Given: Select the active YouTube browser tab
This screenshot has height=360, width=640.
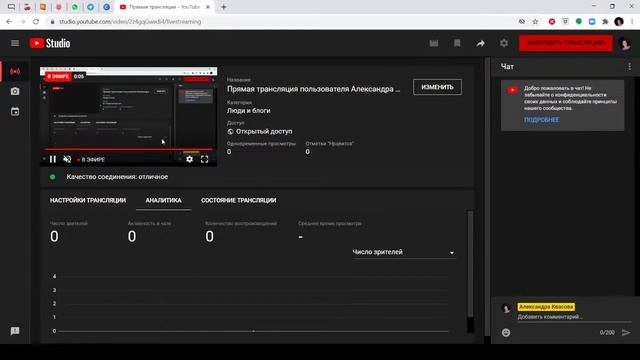Looking at the screenshot, I should pyautogui.click(x=165, y=7).
